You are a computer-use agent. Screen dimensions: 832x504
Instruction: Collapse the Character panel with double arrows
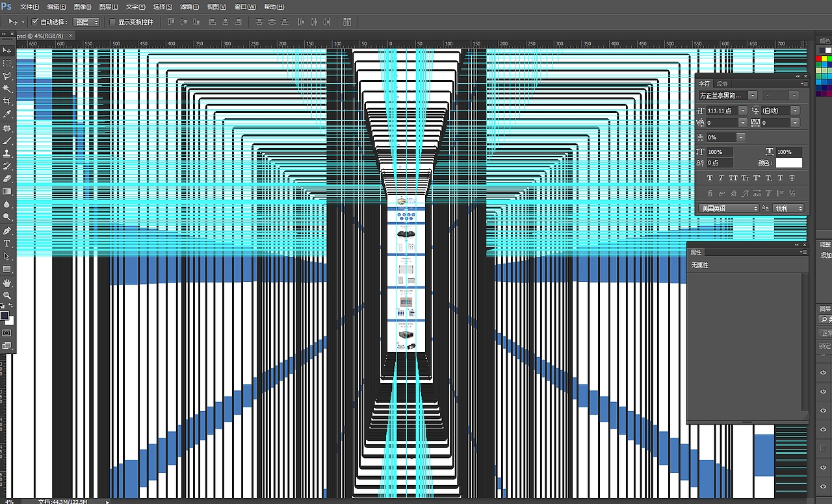pyautogui.click(x=798, y=76)
